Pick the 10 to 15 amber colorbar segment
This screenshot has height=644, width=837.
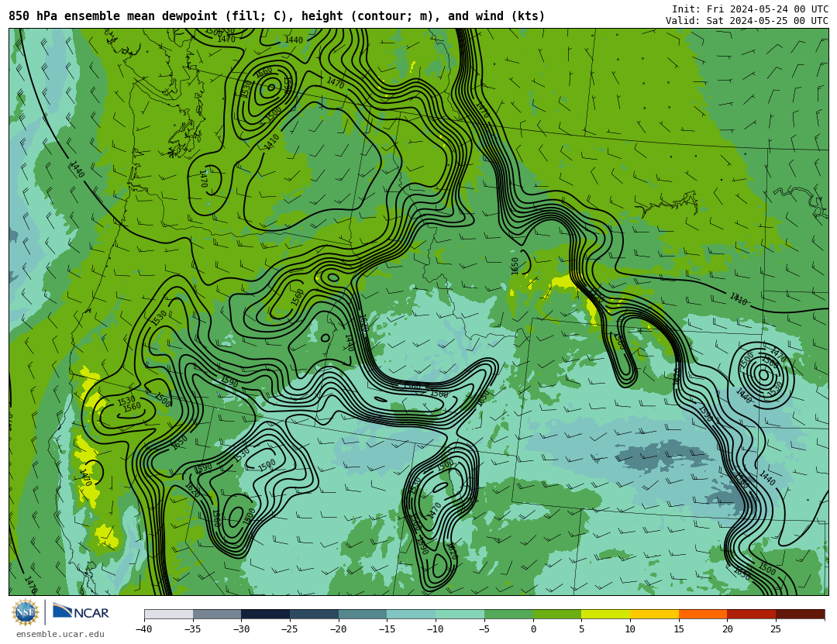click(x=654, y=614)
